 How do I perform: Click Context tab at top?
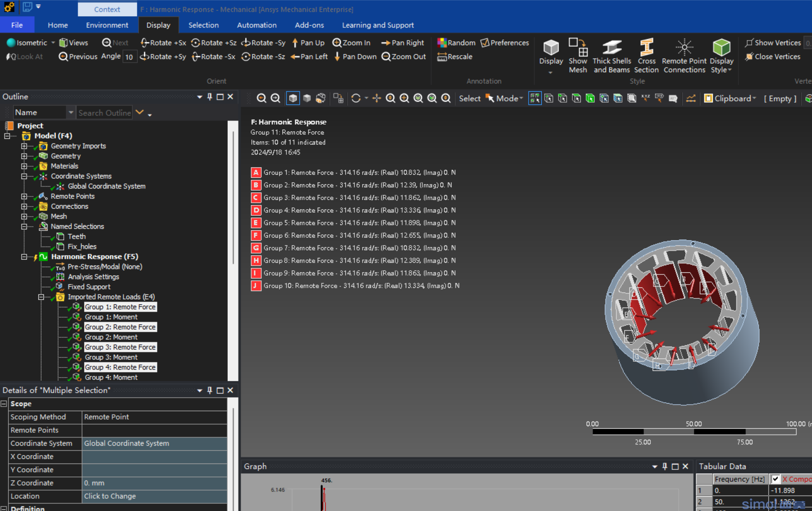(x=107, y=9)
